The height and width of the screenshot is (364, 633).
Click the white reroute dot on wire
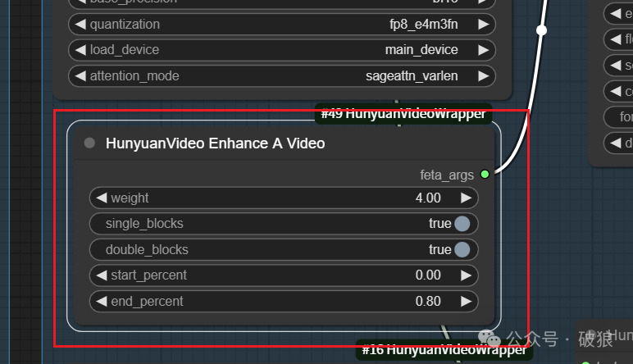coord(542,30)
